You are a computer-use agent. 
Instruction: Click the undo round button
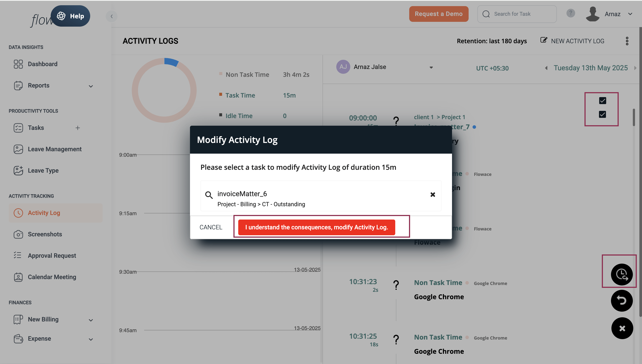pos(622,300)
